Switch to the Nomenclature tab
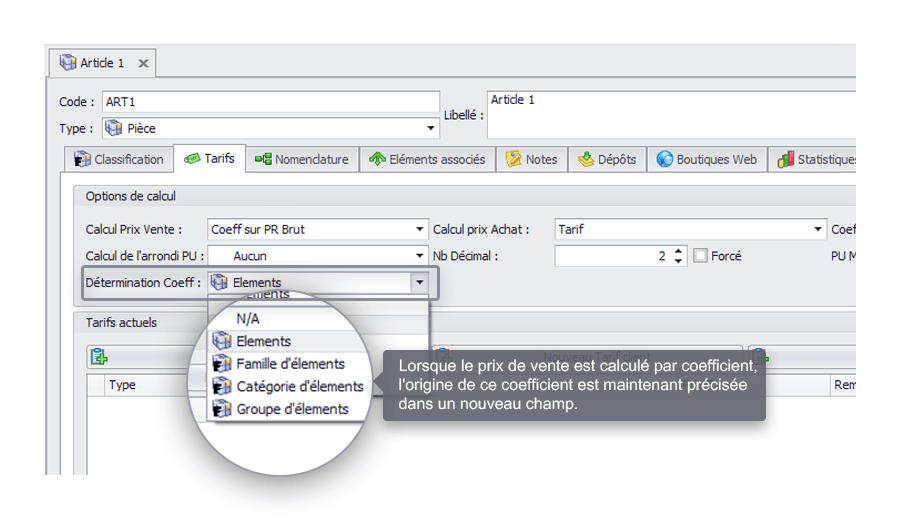This screenshot has height=522, width=900. [301, 159]
